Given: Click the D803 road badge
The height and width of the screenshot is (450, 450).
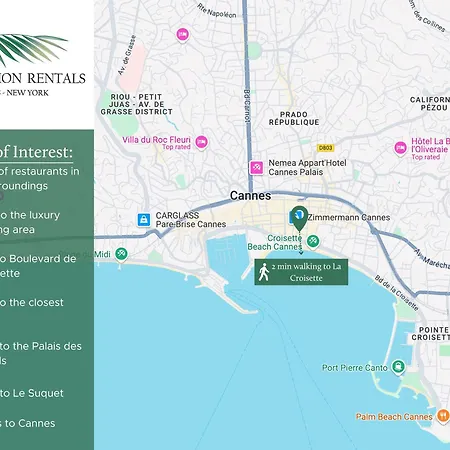Looking at the screenshot, I should click(325, 148).
